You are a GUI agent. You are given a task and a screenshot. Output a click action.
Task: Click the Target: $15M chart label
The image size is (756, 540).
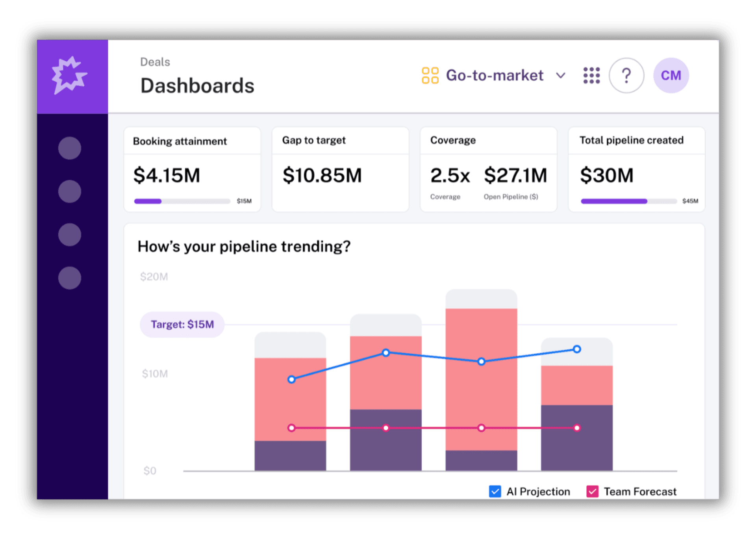pos(182,324)
